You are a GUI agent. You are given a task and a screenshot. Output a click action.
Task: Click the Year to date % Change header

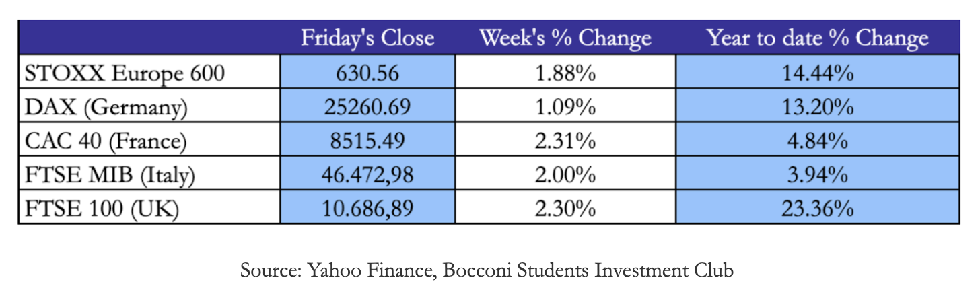coord(817,38)
